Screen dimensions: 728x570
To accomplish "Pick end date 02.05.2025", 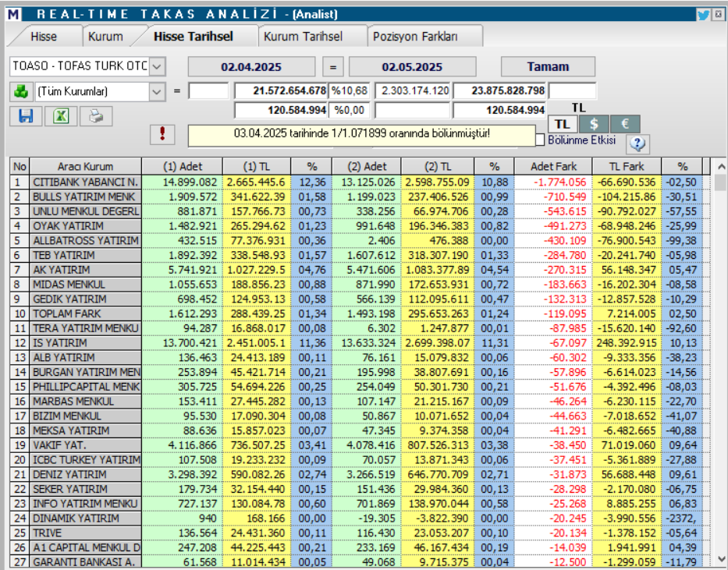I will 412,67.
